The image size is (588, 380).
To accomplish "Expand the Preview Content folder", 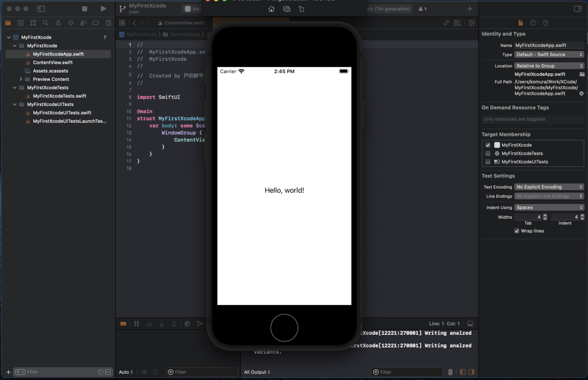I will click(21, 79).
